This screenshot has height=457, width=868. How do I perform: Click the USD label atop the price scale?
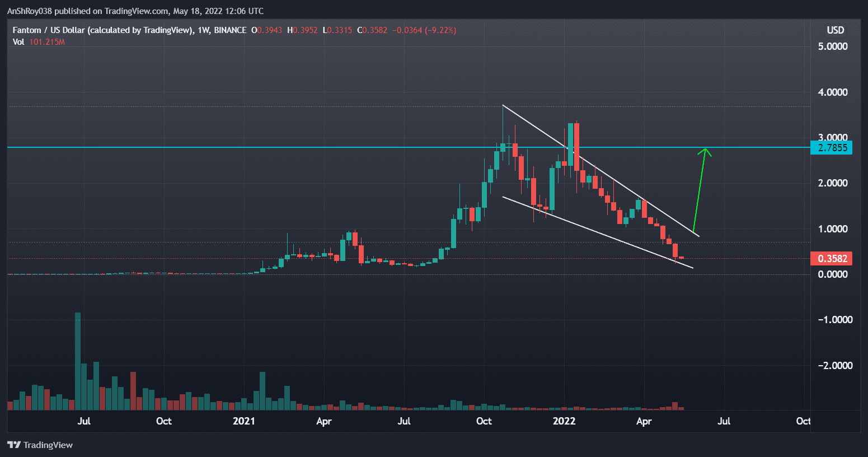[835, 30]
